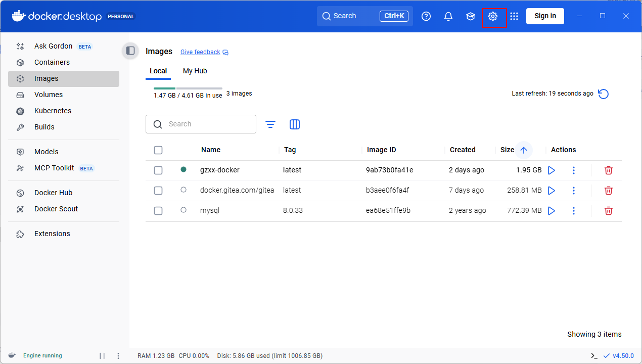
Task: Open the Learning center graduation cap icon
Action: tap(471, 16)
